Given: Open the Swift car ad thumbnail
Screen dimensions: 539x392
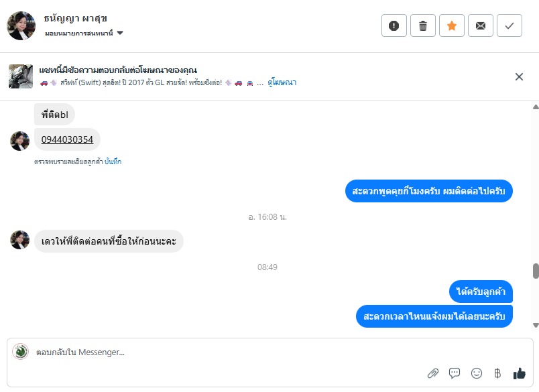Looking at the screenshot, I should (21, 76).
